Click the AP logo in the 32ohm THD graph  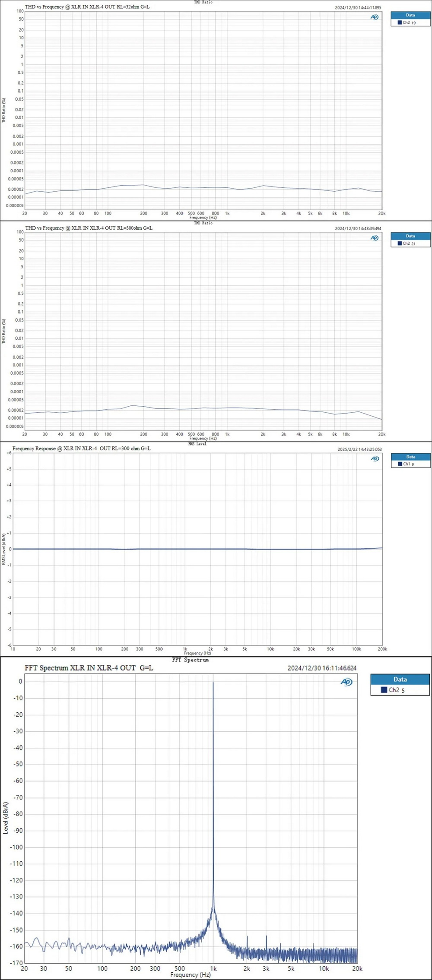coord(374,17)
